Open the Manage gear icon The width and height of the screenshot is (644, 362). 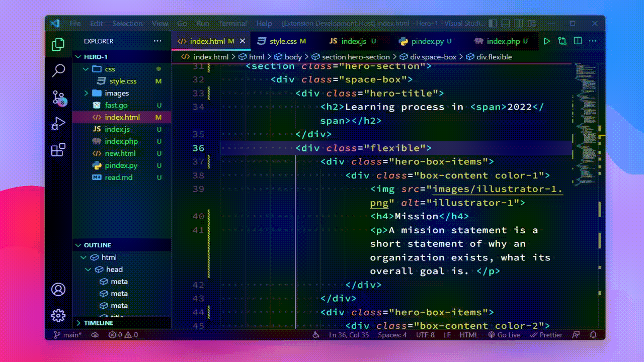point(58,316)
